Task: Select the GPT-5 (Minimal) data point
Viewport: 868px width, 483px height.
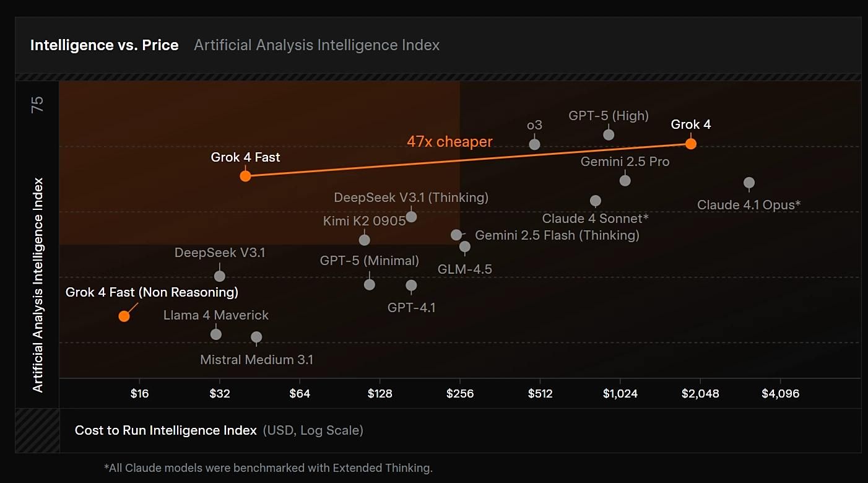Action: pyautogui.click(x=369, y=284)
